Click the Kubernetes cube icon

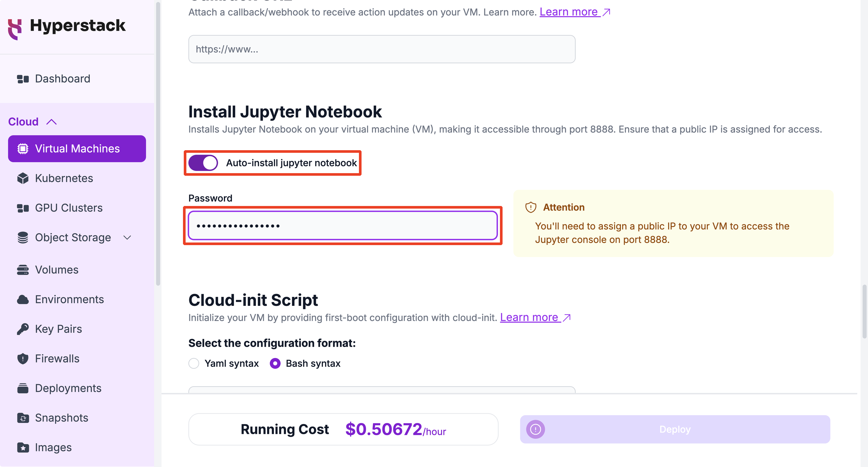pyautogui.click(x=23, y=178)
